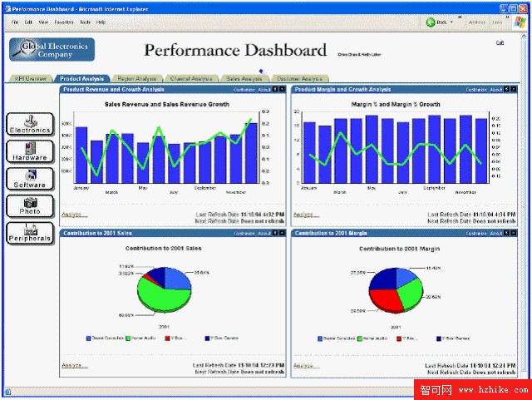532x400 pixels.
Task: Click Analyze link under Sales Revenue chart
Action: [x=74, y=215]
